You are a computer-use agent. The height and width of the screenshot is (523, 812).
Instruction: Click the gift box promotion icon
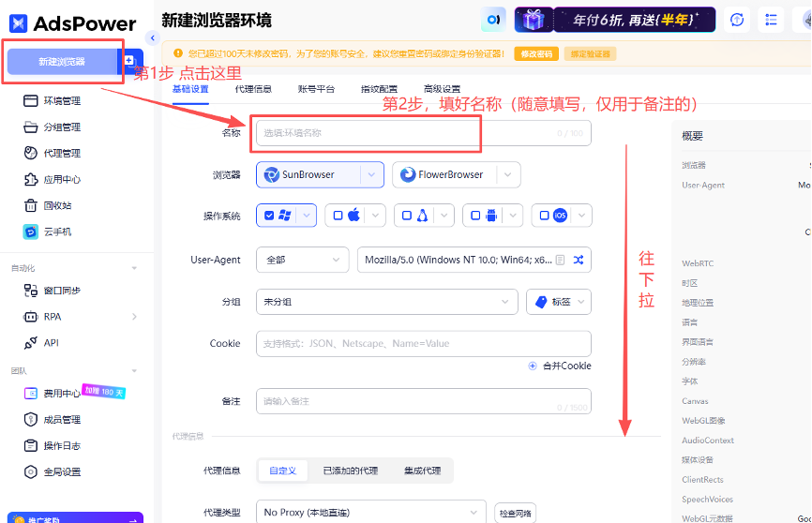click(x=534, y=20)
